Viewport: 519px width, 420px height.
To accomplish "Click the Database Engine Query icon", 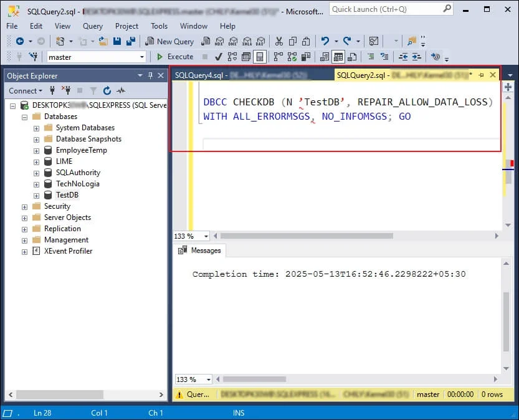I will tap(206, 41).
